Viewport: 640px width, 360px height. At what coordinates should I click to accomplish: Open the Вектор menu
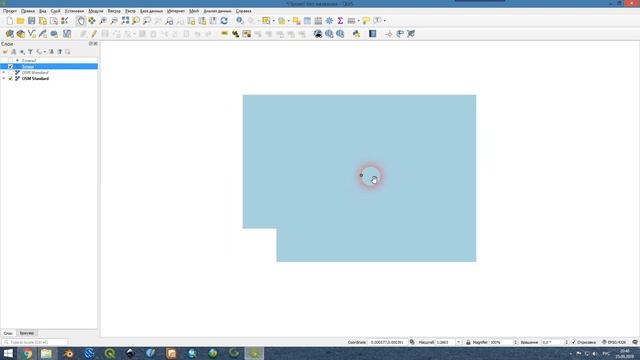[x=114, y=11]
